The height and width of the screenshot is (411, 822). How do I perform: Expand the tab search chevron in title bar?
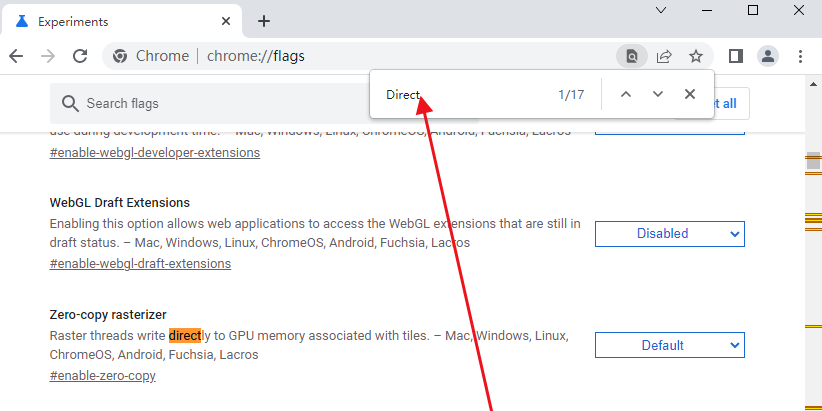coord(661,10)
